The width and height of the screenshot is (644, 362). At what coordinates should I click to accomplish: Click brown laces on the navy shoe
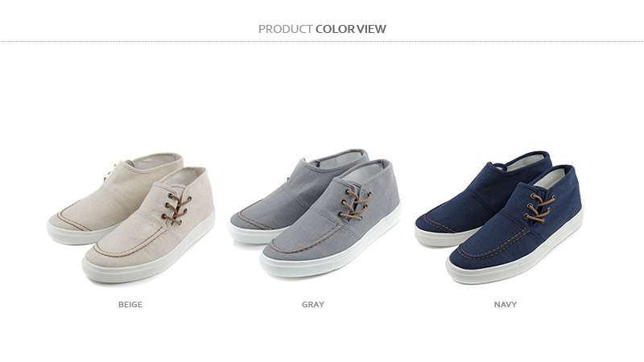[x=539, y=208]
